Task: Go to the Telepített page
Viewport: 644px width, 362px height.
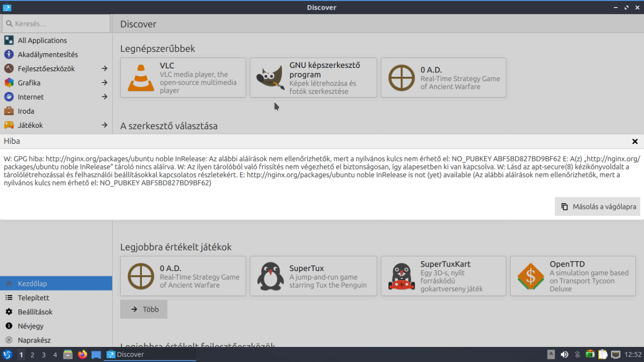Action: point(56,298)
